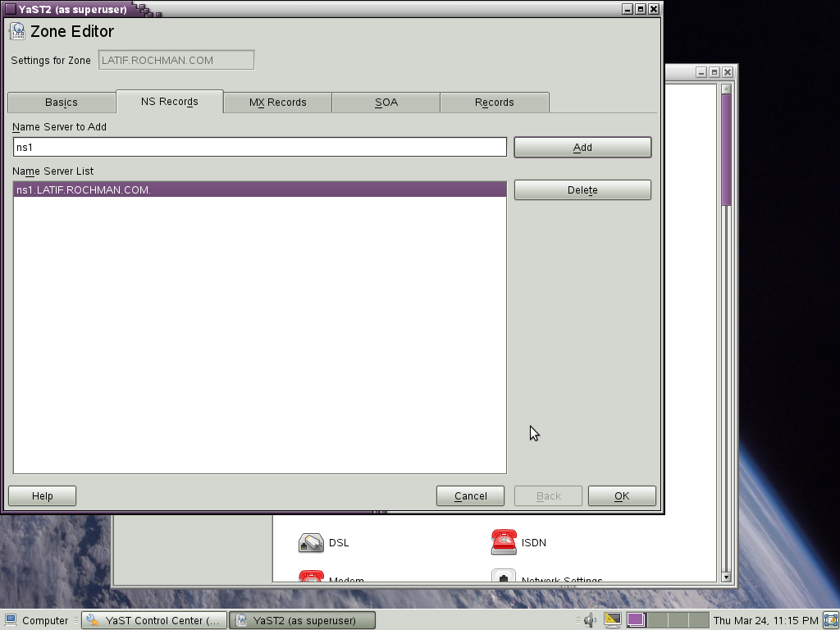Open the DSL module in Control Center
The width and height of the screenshot is (840, 630).
[323, 543]
